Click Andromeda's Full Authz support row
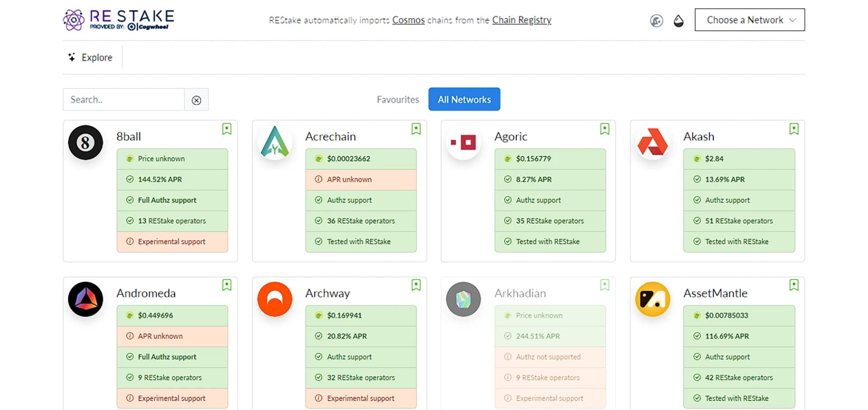The image size is (868, 410). 172,357
